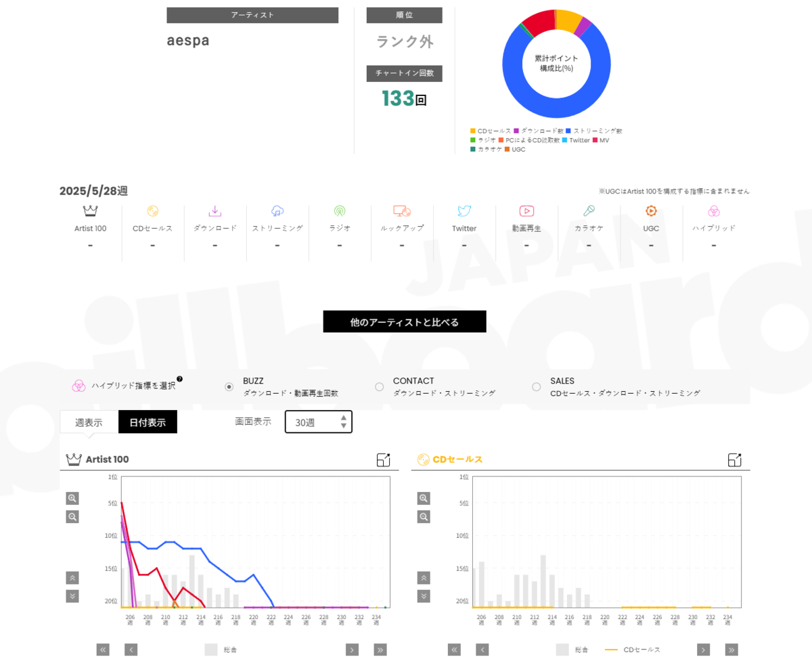Open the 画面表示 30週 dropdown

pyautogui.click(x=319, y=422)
